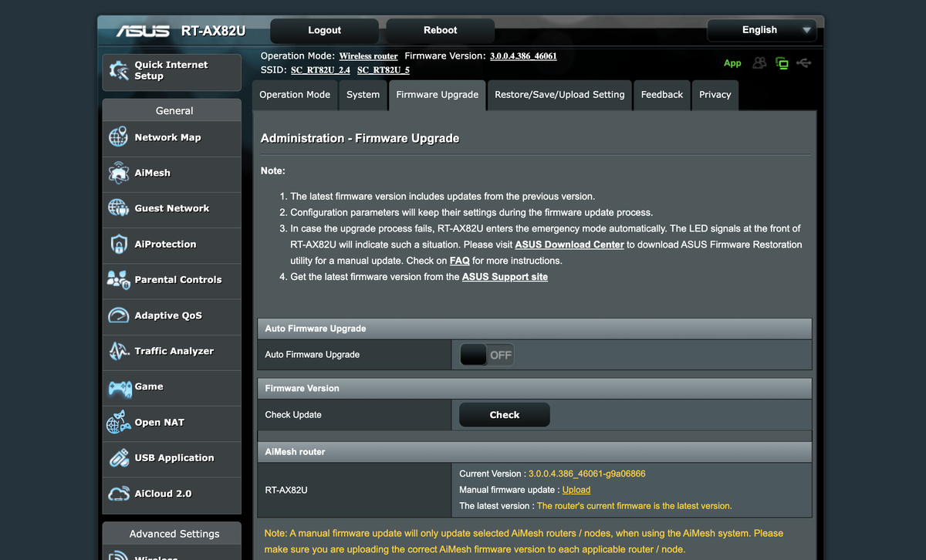926x560 pixels.
Task: Select the AiProtection shield icon
Action: [118, 244]
